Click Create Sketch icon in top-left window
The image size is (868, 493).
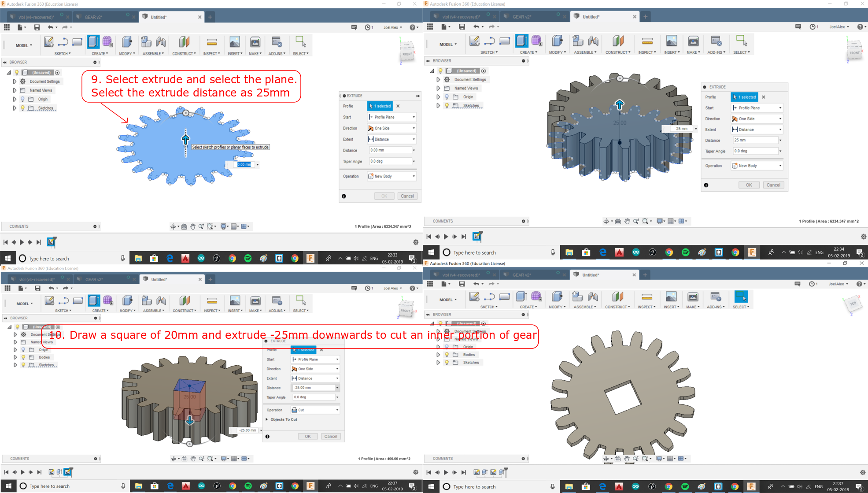(48, 42)
